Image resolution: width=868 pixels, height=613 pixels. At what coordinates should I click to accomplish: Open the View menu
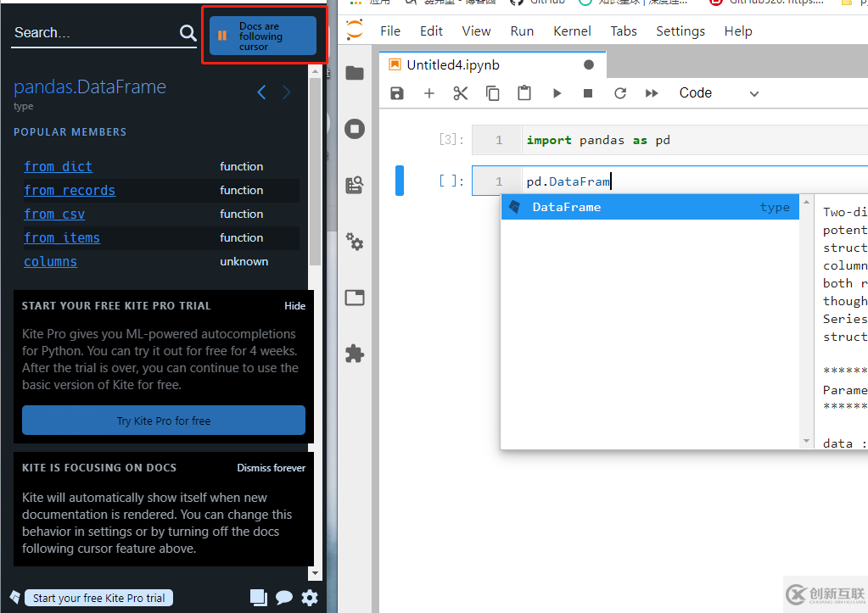pos(477,31)
